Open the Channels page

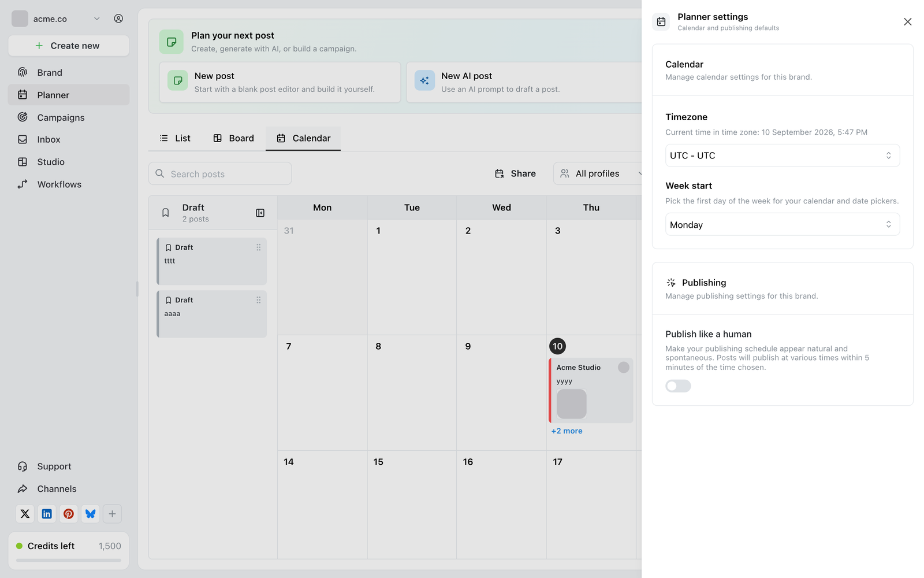[68, 489]
